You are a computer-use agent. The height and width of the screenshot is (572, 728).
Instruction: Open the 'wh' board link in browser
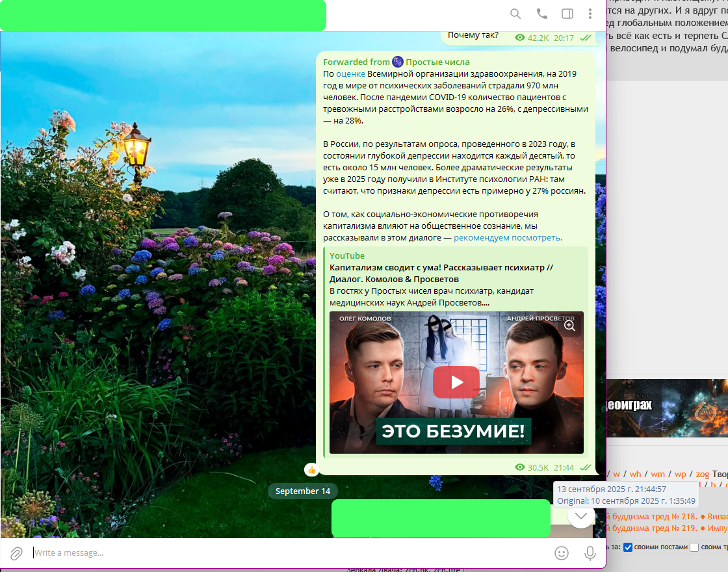pos(635,474)
